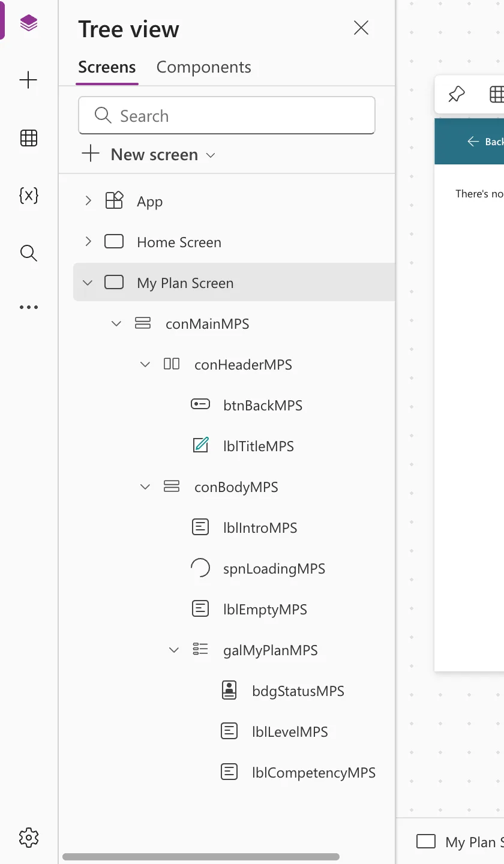Close the Tree view panel
Screen dimensions: 504x864
pos(361,28)
